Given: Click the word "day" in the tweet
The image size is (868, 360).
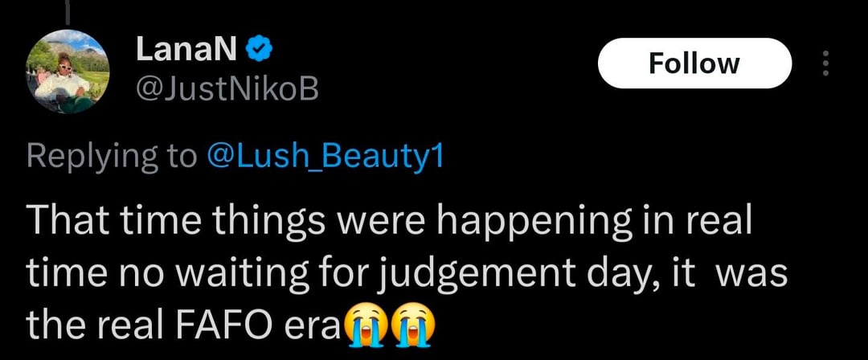Looking at the screenshot, I should click(x=616, y=275).
